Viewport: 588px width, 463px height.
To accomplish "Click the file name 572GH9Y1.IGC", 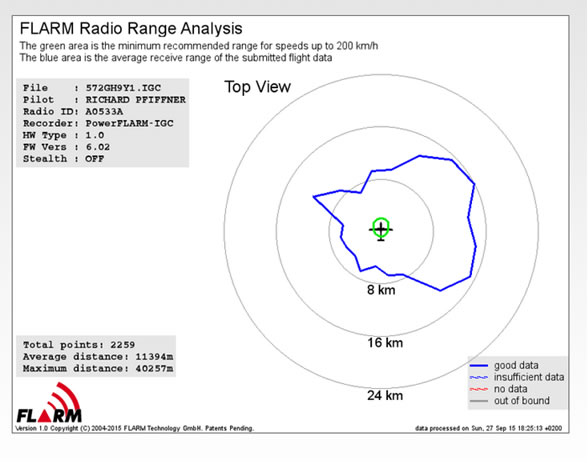I will click(x=123, y=88).
